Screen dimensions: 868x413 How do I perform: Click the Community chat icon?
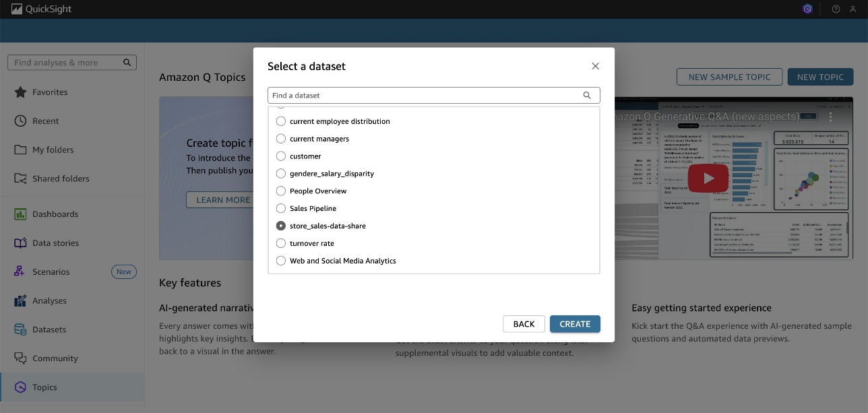point(20,358)
